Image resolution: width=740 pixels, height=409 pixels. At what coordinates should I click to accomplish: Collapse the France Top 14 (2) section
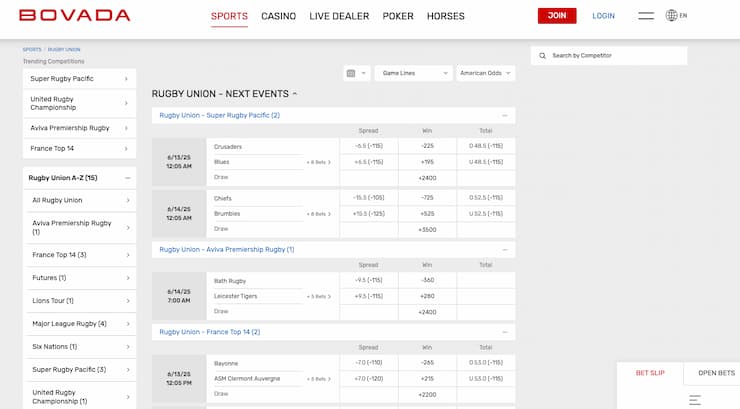tap(505, 332)
